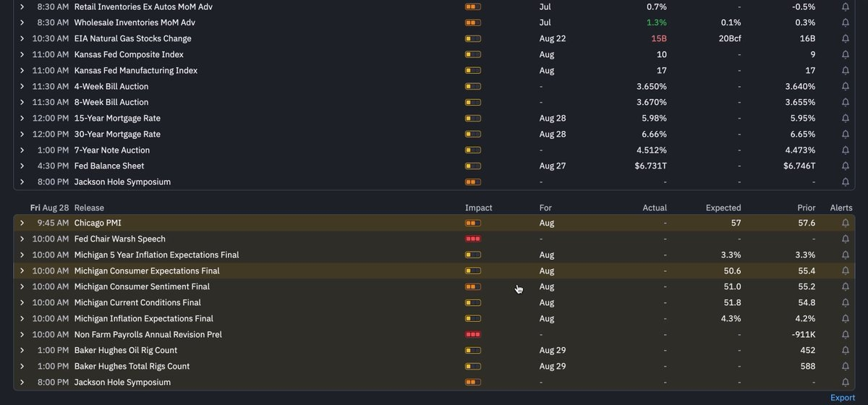Expand Michigan Inflation Expectations Final row
The image size is (868, 405).
coord(22,318)
